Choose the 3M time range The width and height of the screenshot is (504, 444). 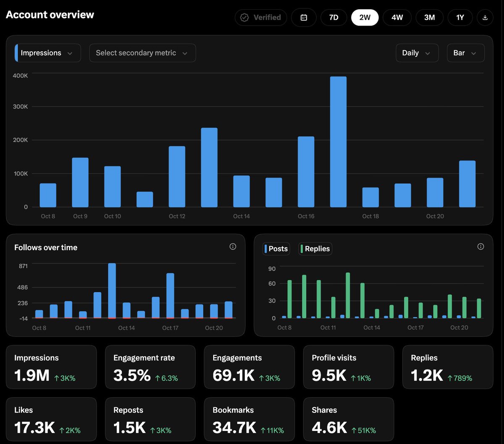coord(429,18)
